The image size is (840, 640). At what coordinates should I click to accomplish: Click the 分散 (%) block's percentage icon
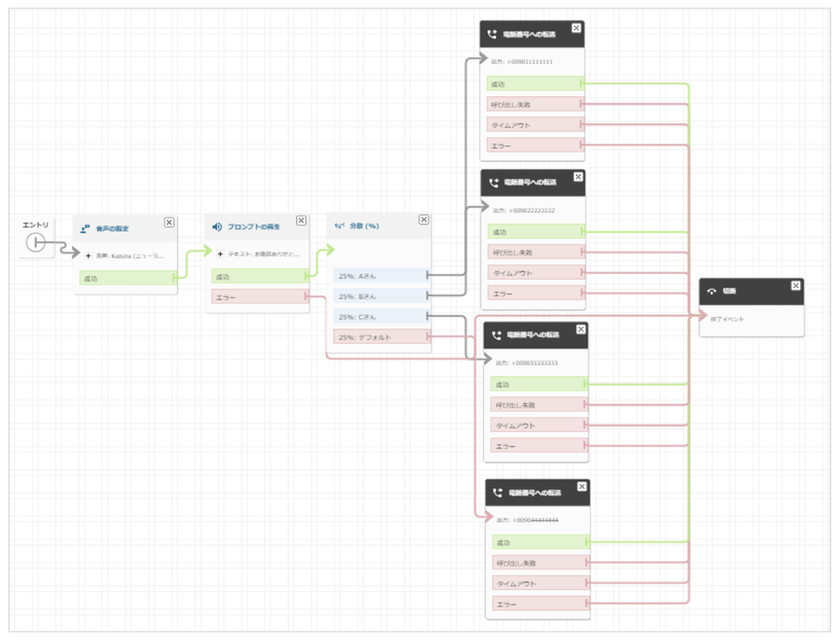click(x=340, y=226)
